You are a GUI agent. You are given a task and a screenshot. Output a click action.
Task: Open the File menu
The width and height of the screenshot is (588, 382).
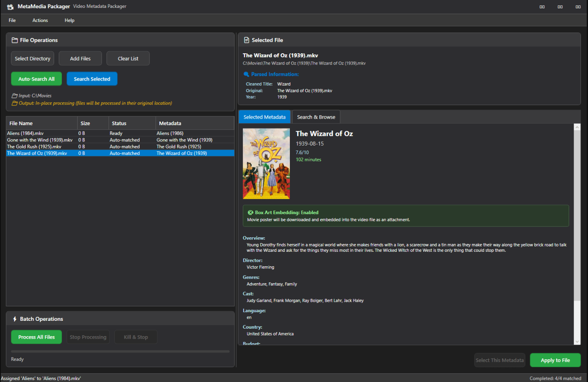tap(12, 20)
